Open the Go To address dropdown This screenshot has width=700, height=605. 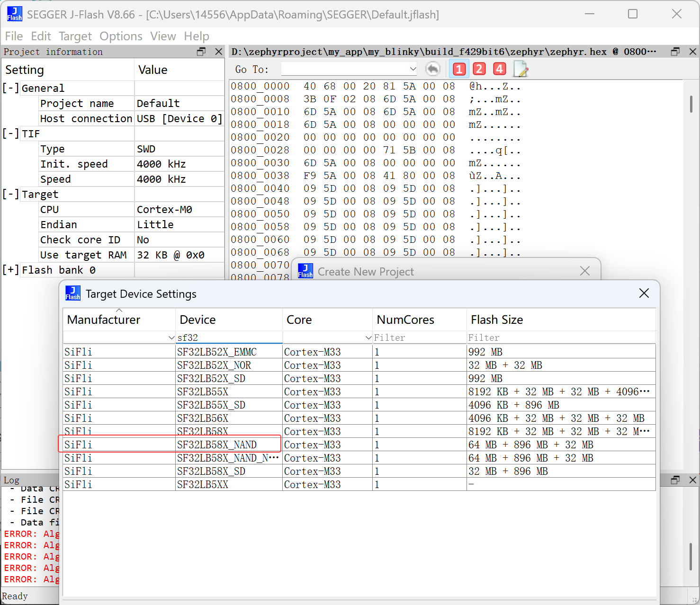(413, 69)
